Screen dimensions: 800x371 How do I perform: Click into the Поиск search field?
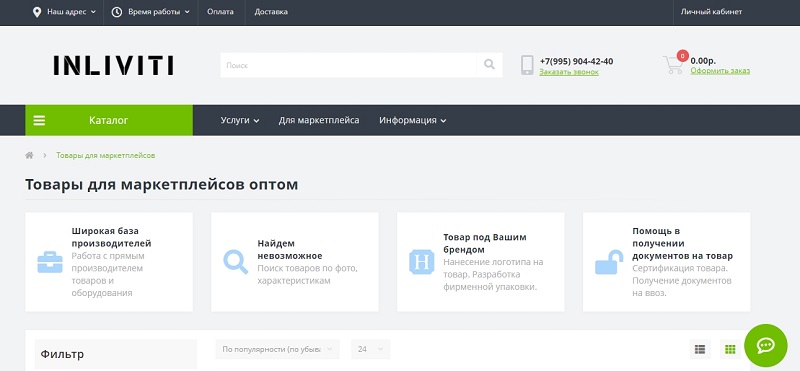click(348, 65)
